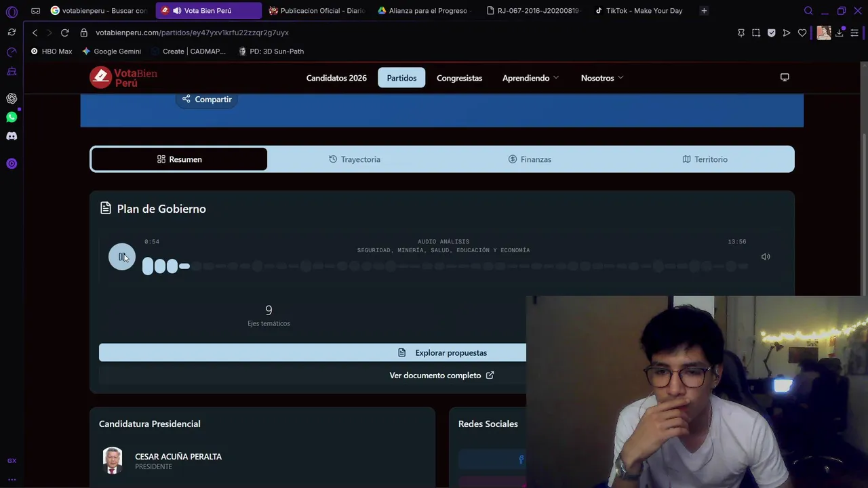Open the Google Gemini bookmark

[111, 52]
